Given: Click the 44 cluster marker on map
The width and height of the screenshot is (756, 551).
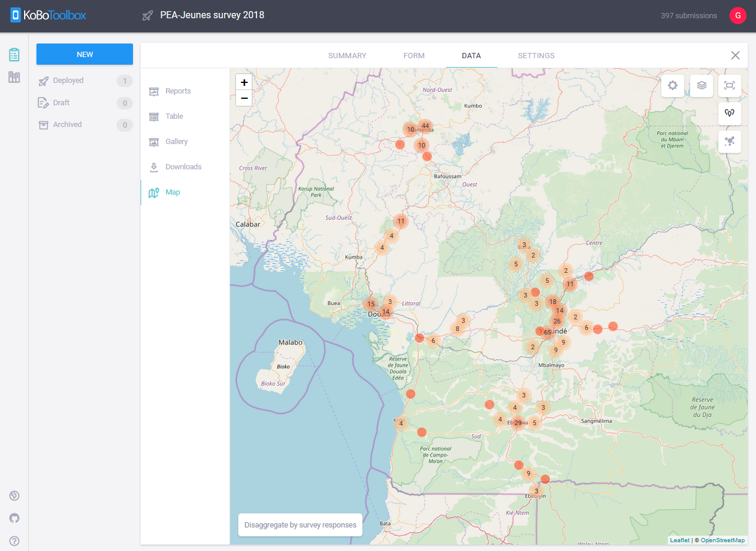Looking at the screenshot, I should click(425, 126).
